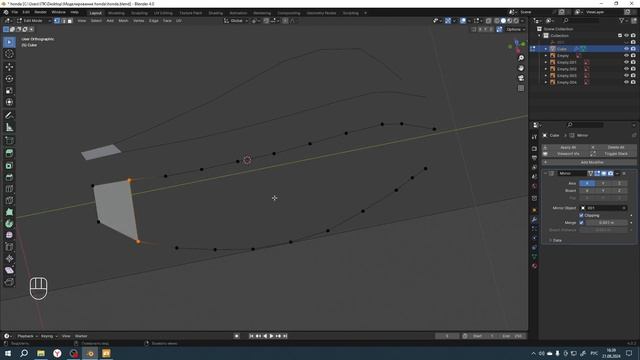This screenshot has height=360, width=640.
Task: Open the Vertex menu in viewport header
Action: pyautogui.click(x=138, y=20)
